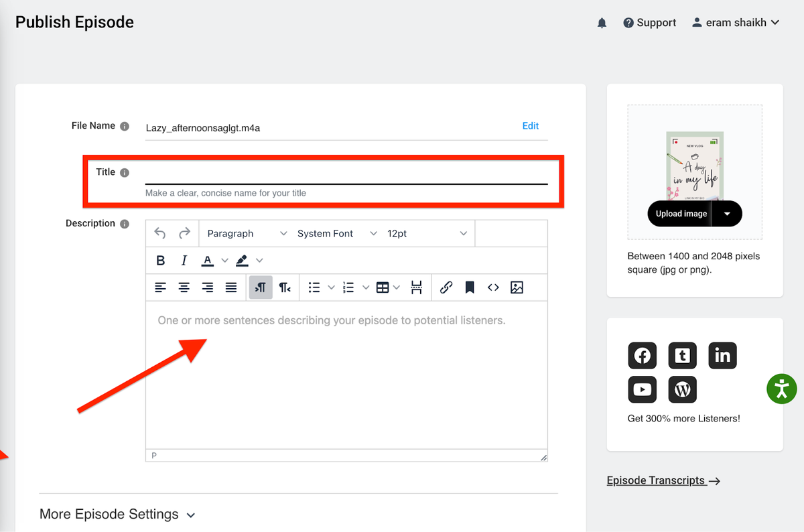Viewport: 804px width, 532px height.
Task: Open the eram shaikh account menu
Action: point(736,23)
